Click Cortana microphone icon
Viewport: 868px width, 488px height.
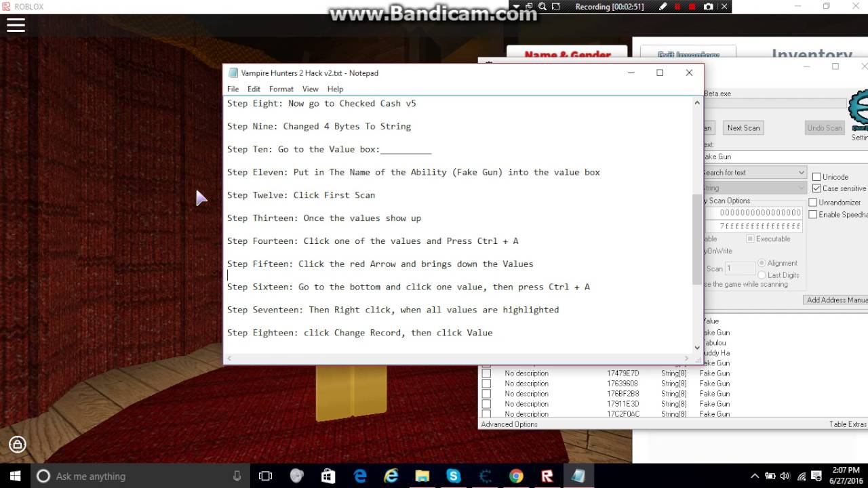pyautogui.click(x=237, y=476)
